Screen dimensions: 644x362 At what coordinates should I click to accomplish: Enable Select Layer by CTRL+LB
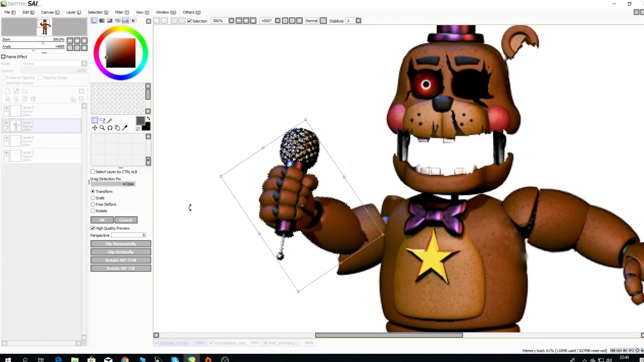[93, 172]
